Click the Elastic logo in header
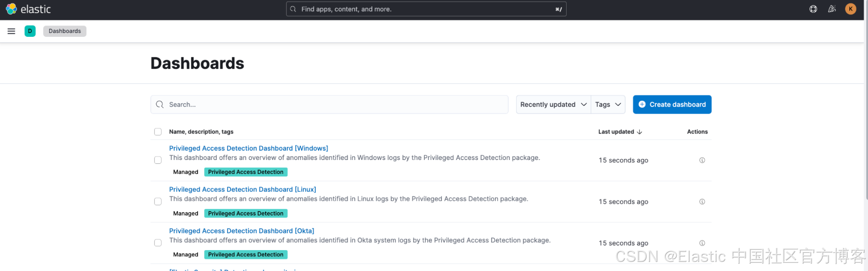 coord(28,9)
